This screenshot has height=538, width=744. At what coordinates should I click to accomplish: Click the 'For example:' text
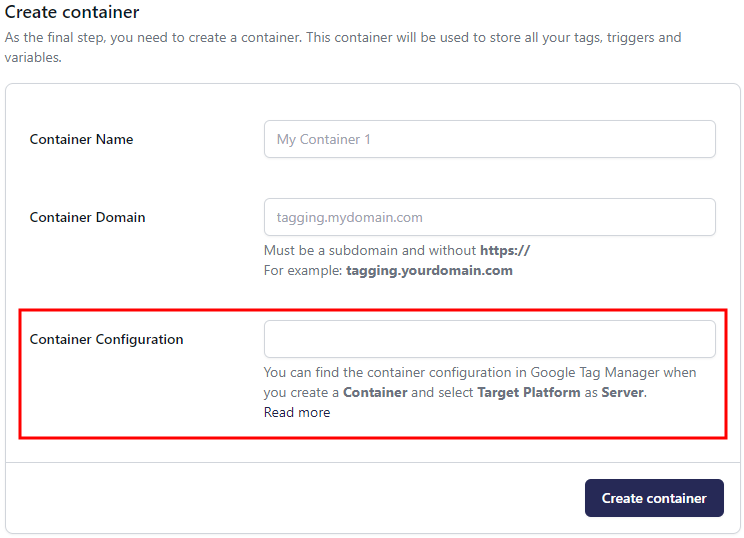point(303,270)
